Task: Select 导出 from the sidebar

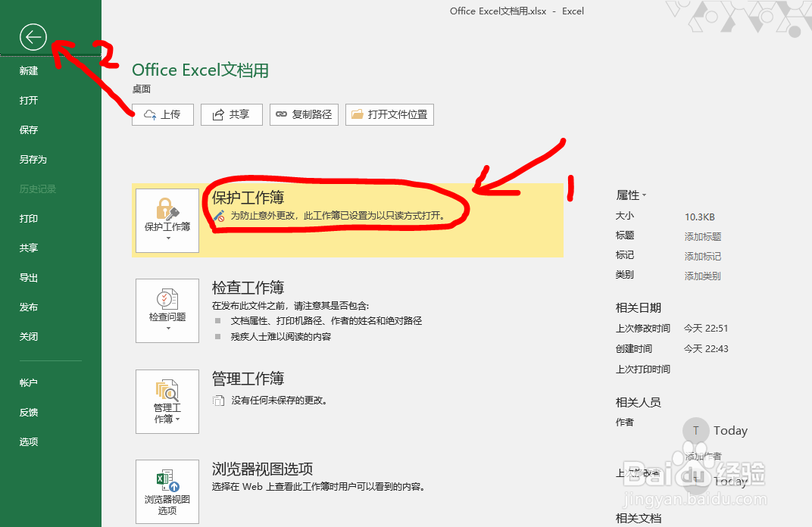Action: click(x=28, y=277)
